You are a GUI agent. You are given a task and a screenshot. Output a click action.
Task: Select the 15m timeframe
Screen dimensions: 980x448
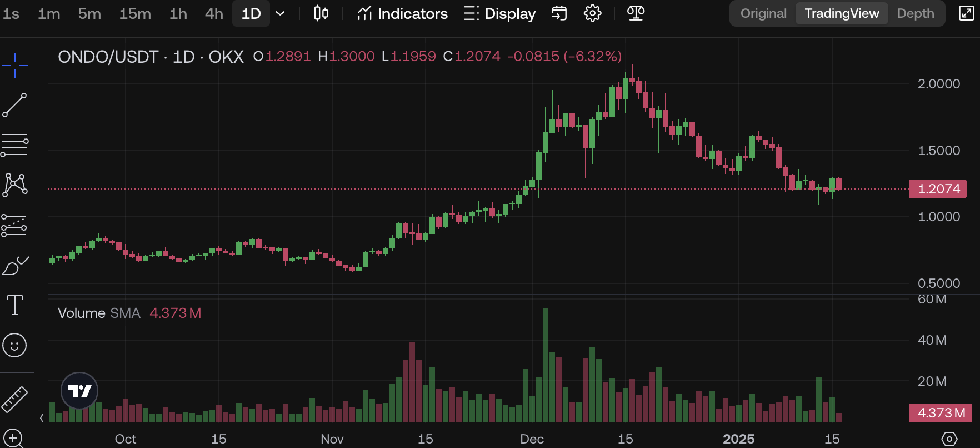(135, 13)
